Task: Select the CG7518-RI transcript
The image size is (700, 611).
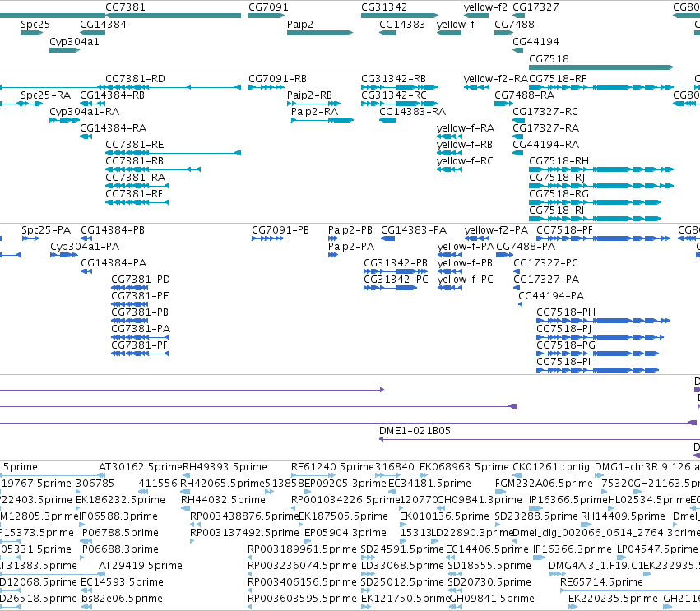Action: (x=595, y=219)
